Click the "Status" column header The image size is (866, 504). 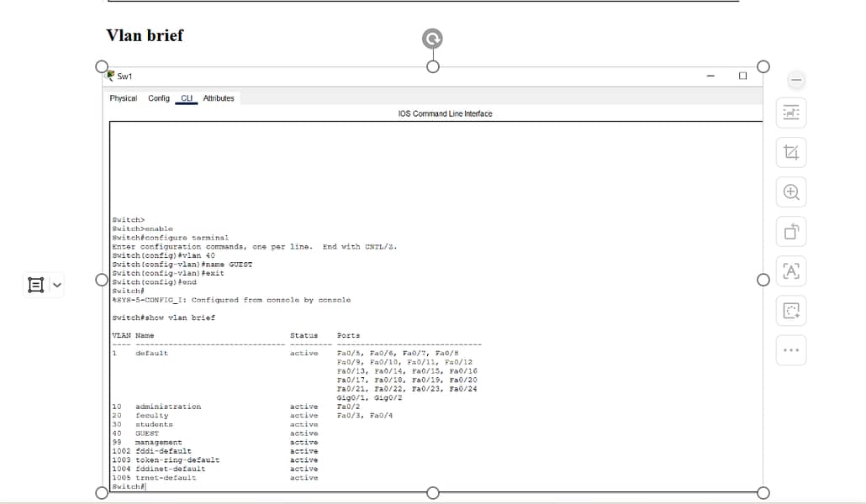pos(304,336)
